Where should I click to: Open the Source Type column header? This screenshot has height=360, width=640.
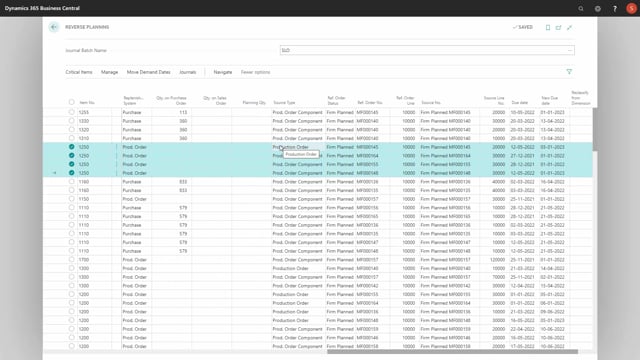[284, 103]
